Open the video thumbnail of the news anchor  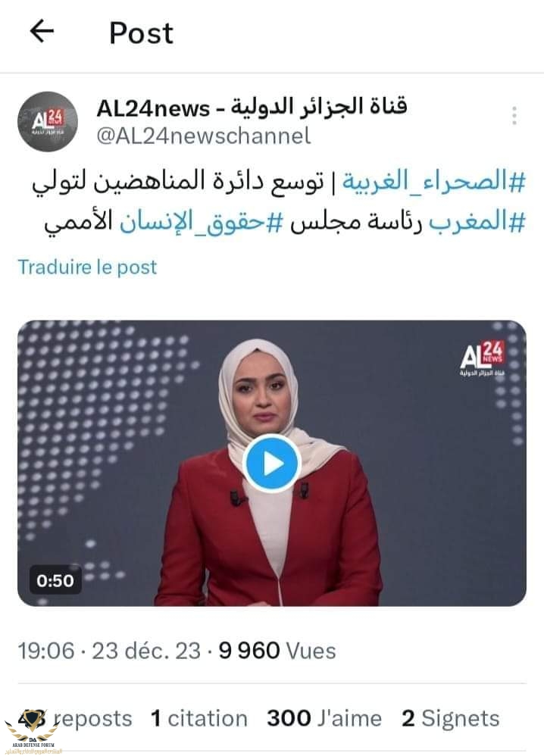click(x=271, y=463)
